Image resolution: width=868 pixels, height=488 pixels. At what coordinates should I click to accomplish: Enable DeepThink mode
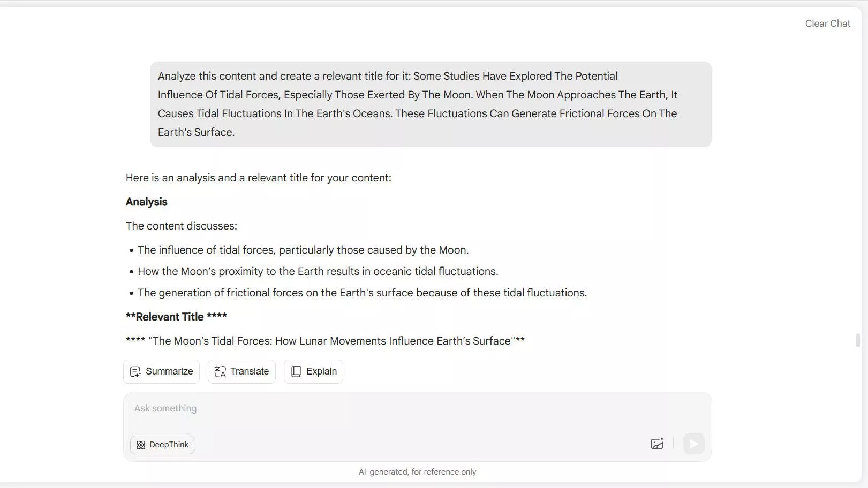(162, 445)
